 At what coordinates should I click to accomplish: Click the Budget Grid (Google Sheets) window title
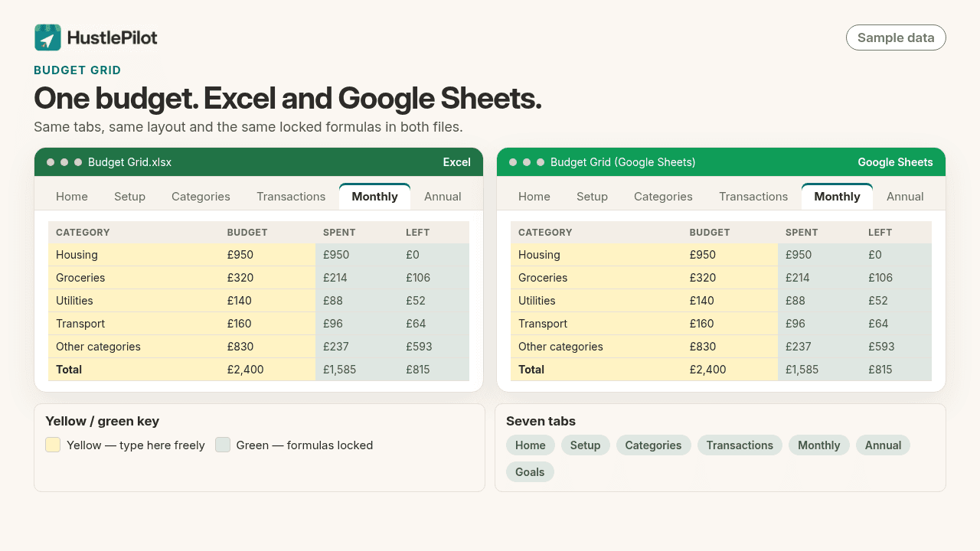622,162
